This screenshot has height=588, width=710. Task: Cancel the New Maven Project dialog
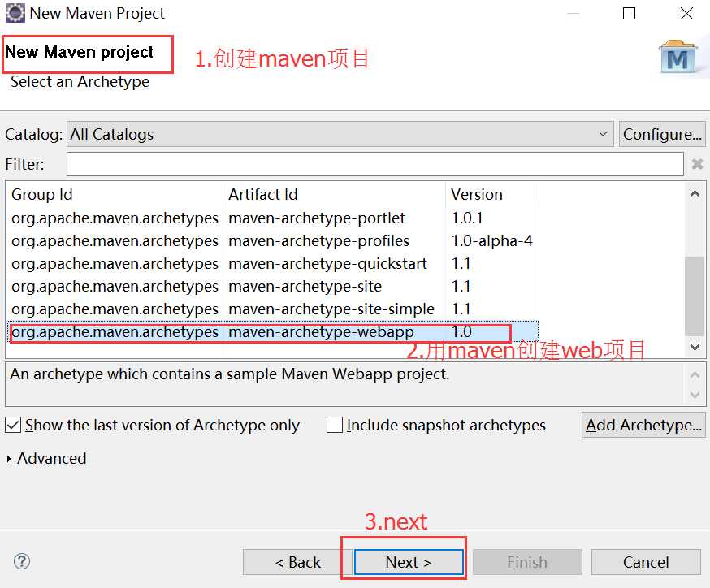tap(646, 562)
